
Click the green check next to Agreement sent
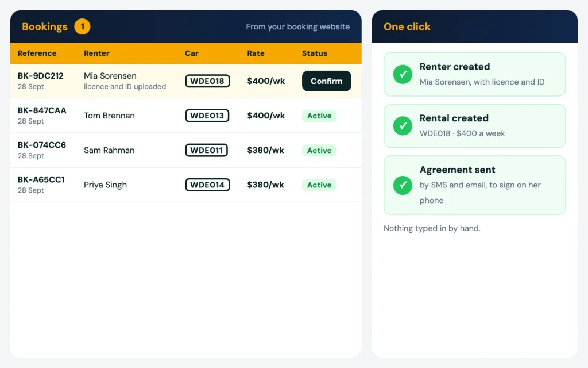403,185
